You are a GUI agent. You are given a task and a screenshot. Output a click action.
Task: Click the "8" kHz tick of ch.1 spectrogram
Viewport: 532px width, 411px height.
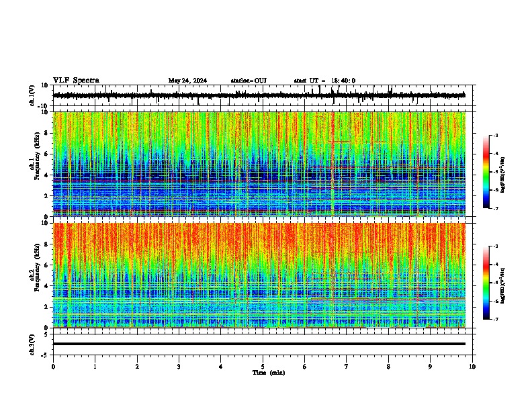[46, 133]
